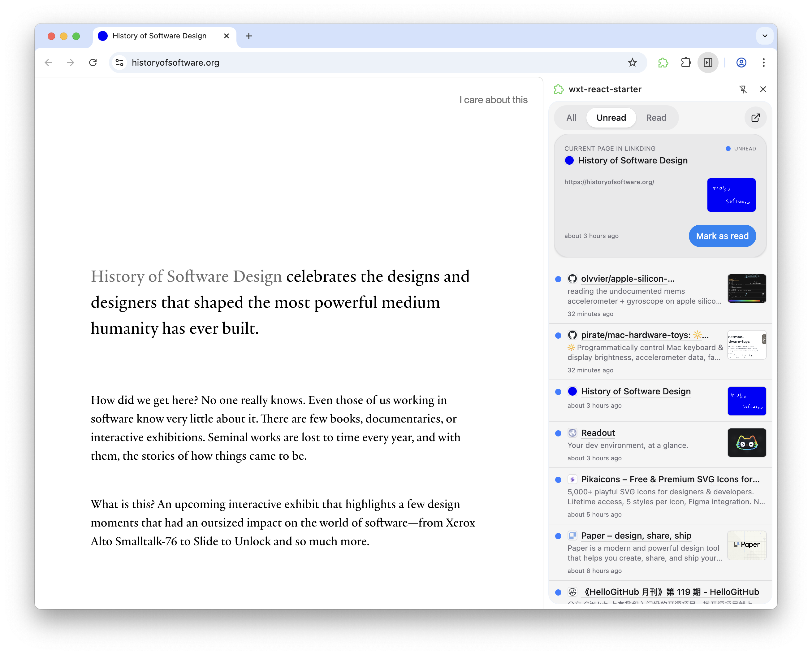The image size is (812, 655).
Task: Click the Mark as read button
Action: click(x=722, y=236)
